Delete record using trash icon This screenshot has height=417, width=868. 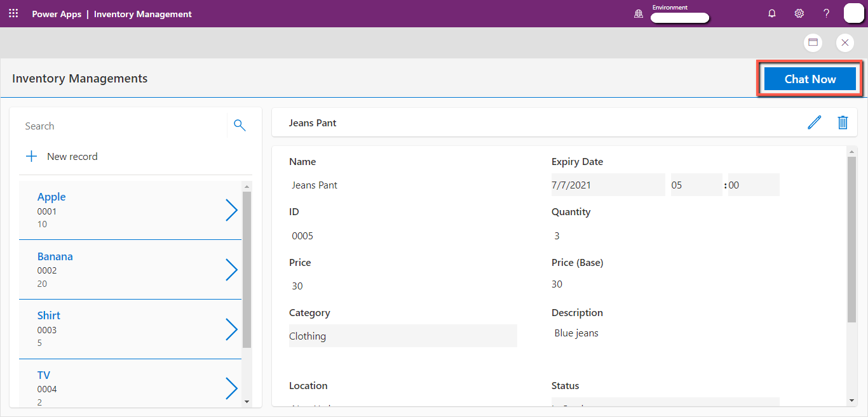point(843,122)
